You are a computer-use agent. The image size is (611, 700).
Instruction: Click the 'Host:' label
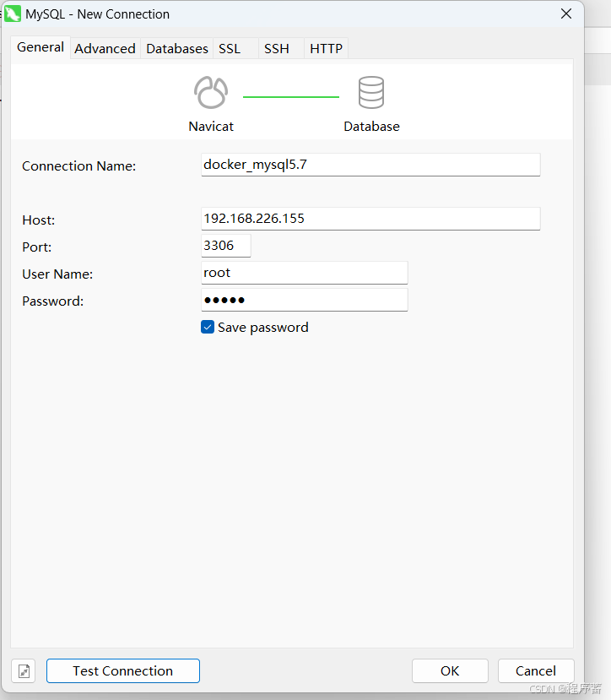click(x=38, y=220)
